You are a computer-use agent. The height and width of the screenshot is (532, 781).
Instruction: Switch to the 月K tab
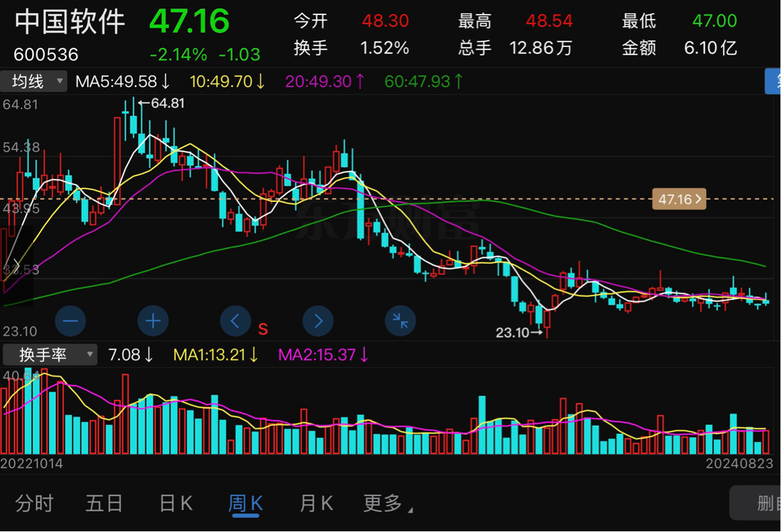pyautogui.click(x=315, y=503)
